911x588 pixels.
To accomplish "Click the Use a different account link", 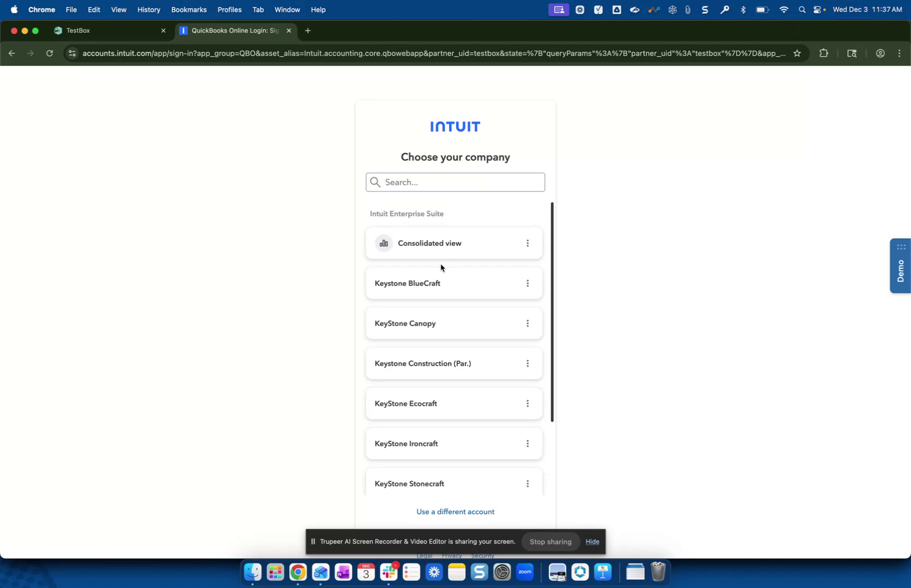I will [455, 512].
